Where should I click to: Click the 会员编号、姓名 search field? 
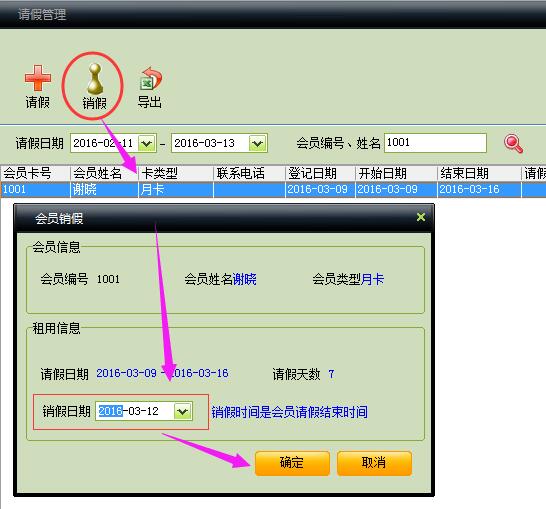[x=435, y=143]
